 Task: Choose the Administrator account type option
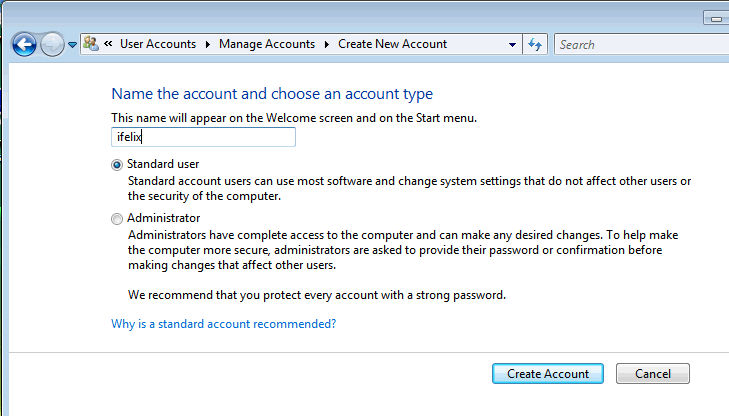pyautogui.click(x=118, y=218)
